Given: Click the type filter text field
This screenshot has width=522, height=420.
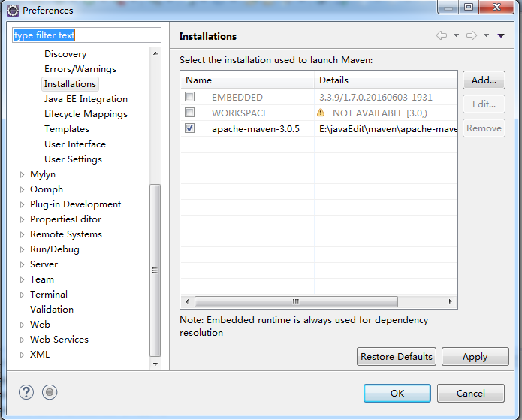Looking at the screenshot, I should point(86,35).
